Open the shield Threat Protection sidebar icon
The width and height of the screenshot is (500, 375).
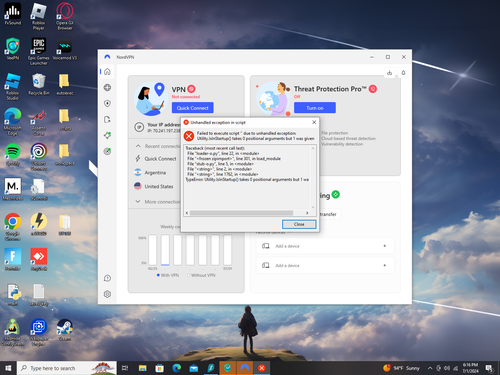click(x=107, y=104)
